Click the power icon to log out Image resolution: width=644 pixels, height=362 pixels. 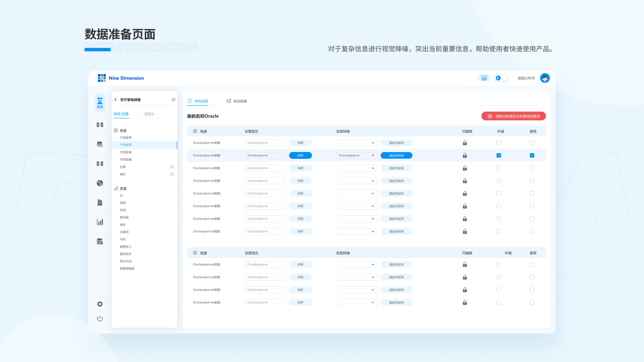click(x=100, y=319)
